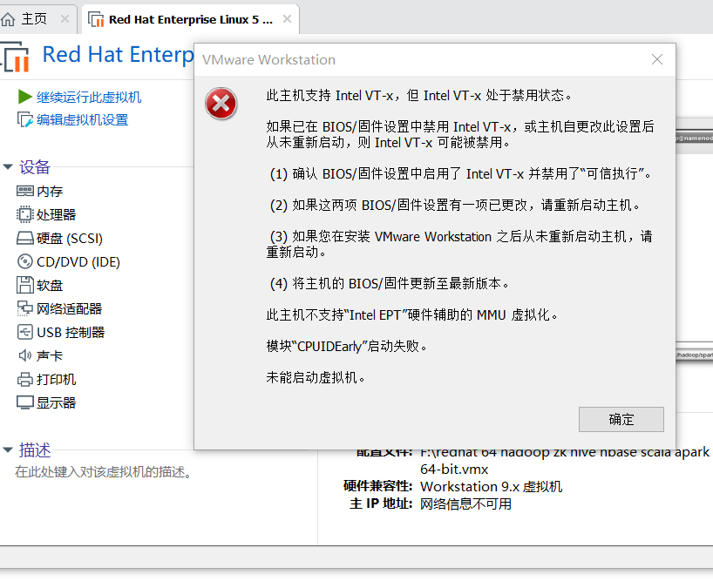Click the 描述 section heading
The width and height of the screenshot is (713, 588).
pyautogui.click(x=35, y=449)
